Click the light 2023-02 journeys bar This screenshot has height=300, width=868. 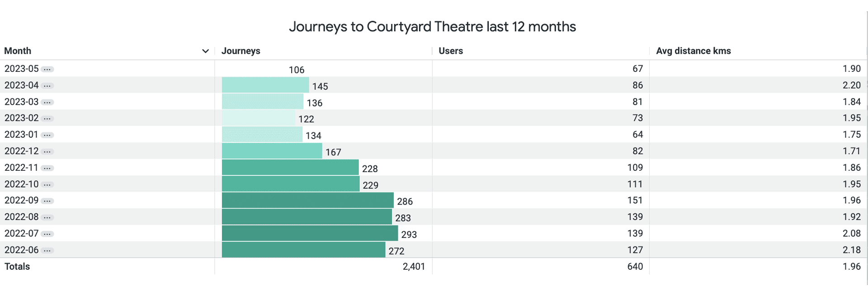click(258, 118)
